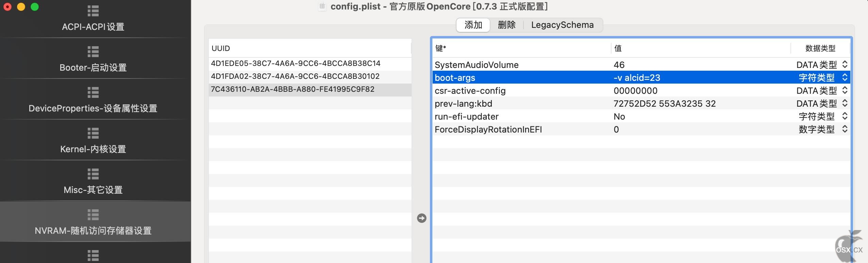This screenshot has height=263, width=868.
Task: Click the value No for run-efi-updater
Action: 619,116
